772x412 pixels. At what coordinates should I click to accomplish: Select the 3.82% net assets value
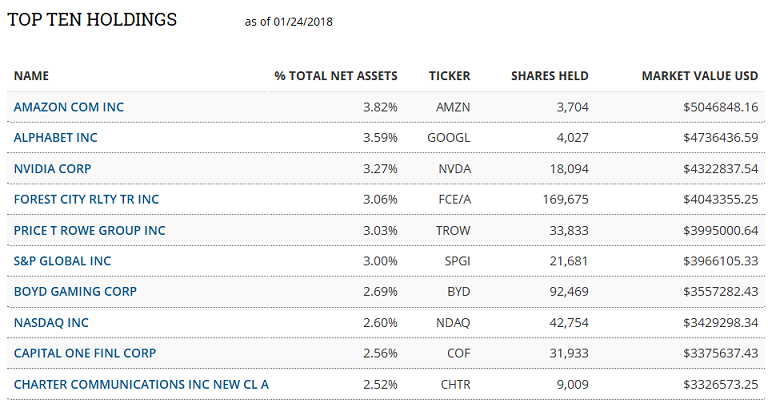380,107
